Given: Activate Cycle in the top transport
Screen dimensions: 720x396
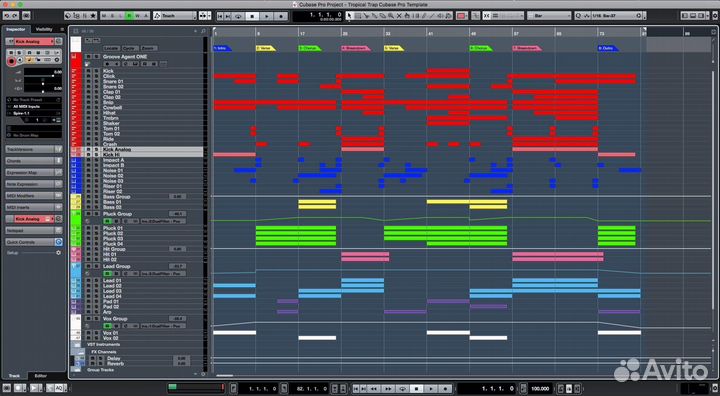Looking at the screenshot, I should click(x=238, y=16).
